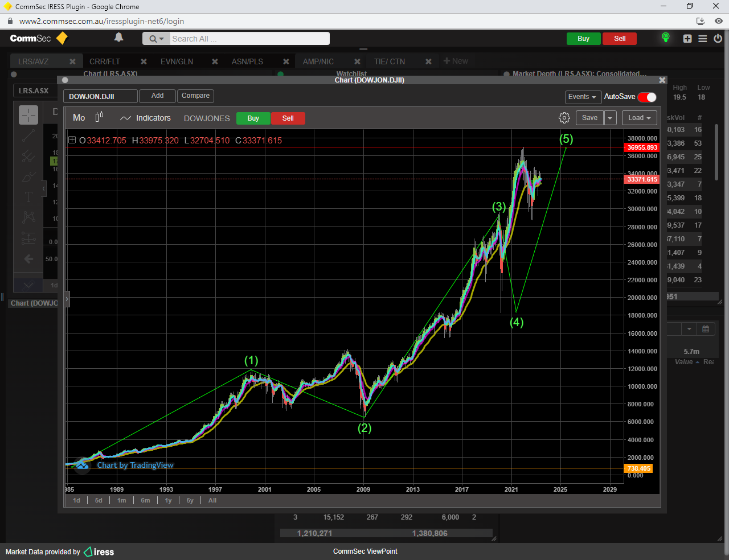Select the text annotation tool
Viewport: 729px width, 560px height.
pyautogui.click(x=28, y=197)
